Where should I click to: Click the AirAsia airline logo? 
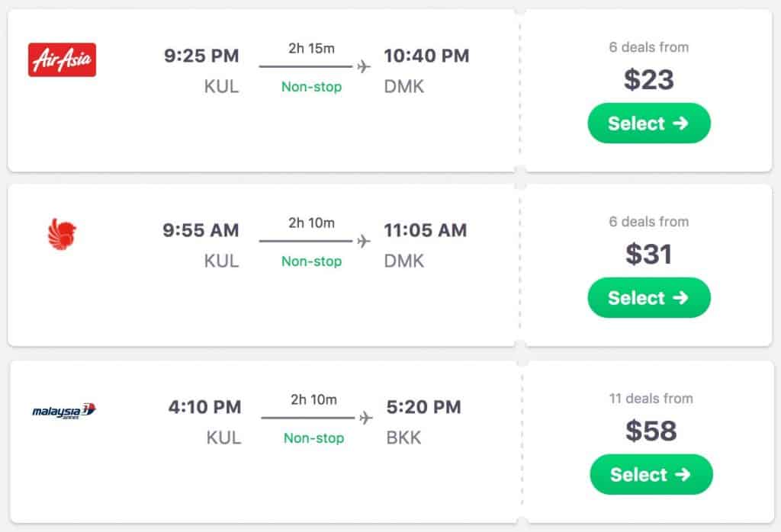pyautogui.click(x=62, y=59)
